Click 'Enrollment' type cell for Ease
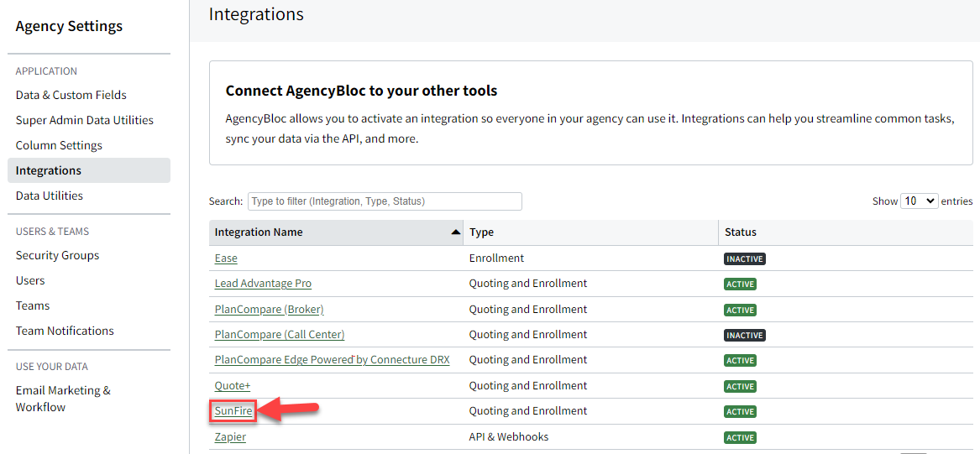980x454 pixels. click(x=496, y=258)
